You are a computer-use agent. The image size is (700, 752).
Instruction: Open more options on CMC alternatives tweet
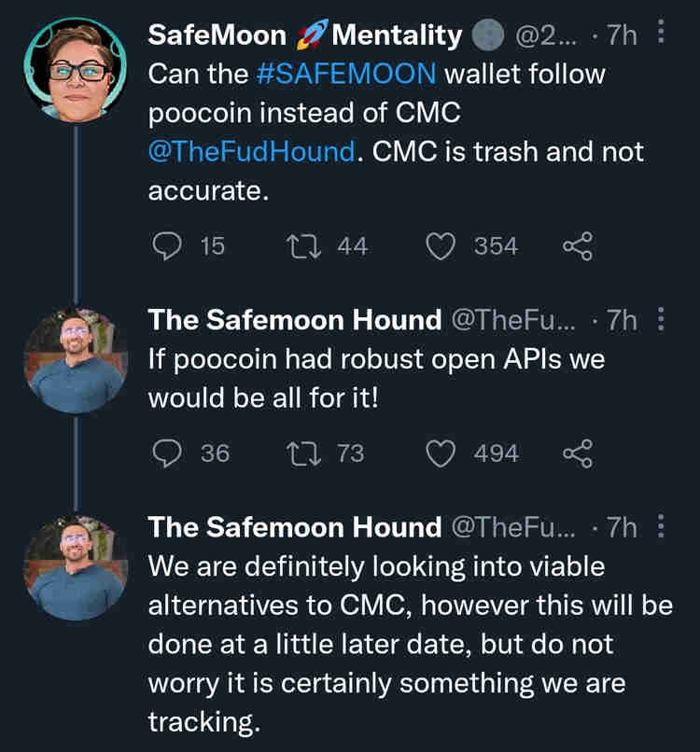click(662, 527)
